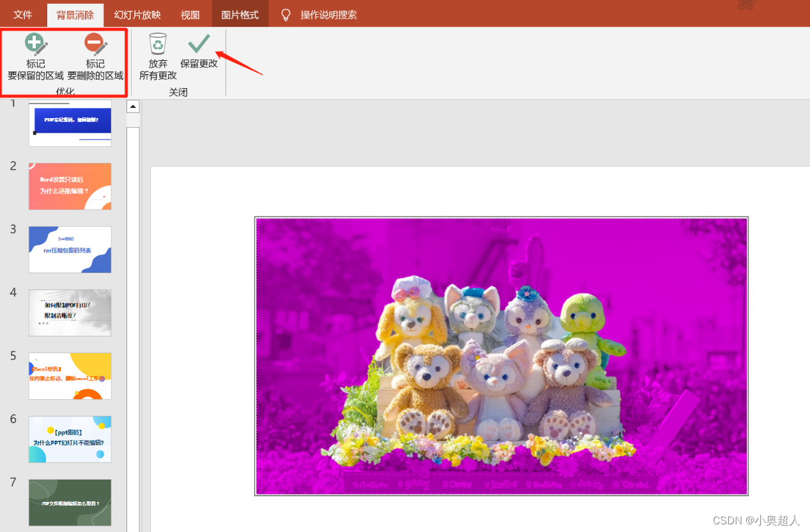
Task: Select slide 5 Excel密码 thumbnail
Action: pyautogui.click(x=70, y=376)
